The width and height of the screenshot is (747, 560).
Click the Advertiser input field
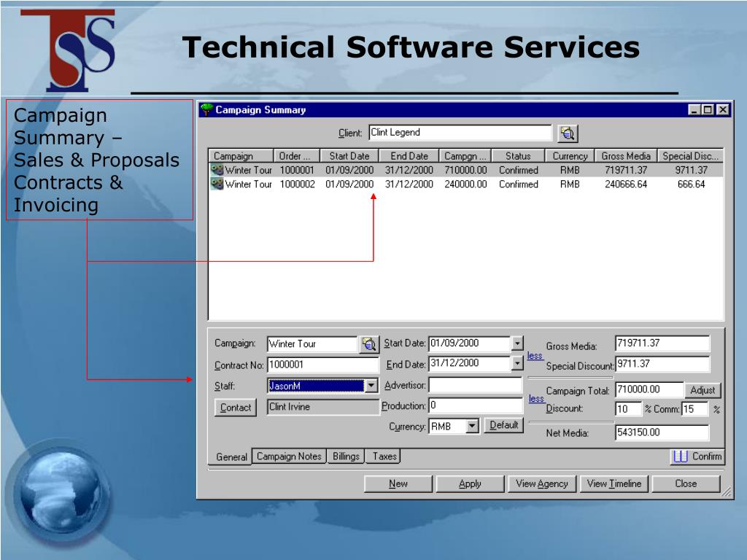click(475, 385)
